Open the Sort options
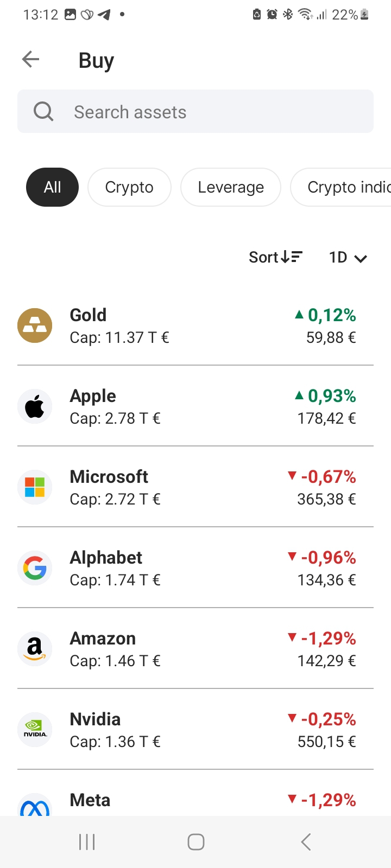Image resolution: width=391 pixels, height=868 pixels. click(275, 257)
